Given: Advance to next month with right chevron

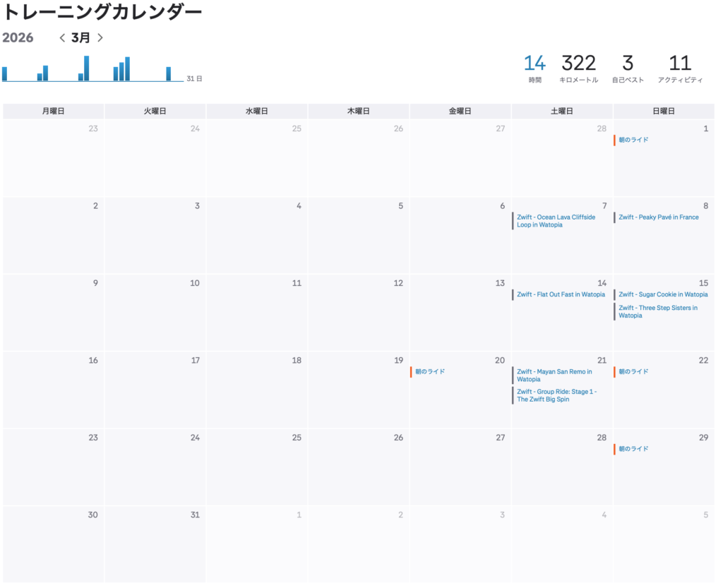Looking at the screenshot, I should (100, 38).
